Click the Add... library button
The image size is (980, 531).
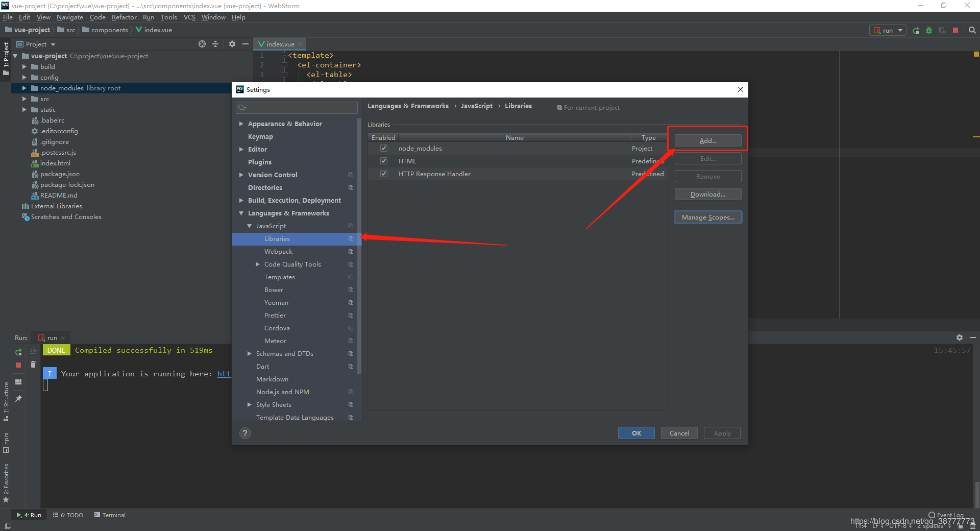[x=708, y=141]
